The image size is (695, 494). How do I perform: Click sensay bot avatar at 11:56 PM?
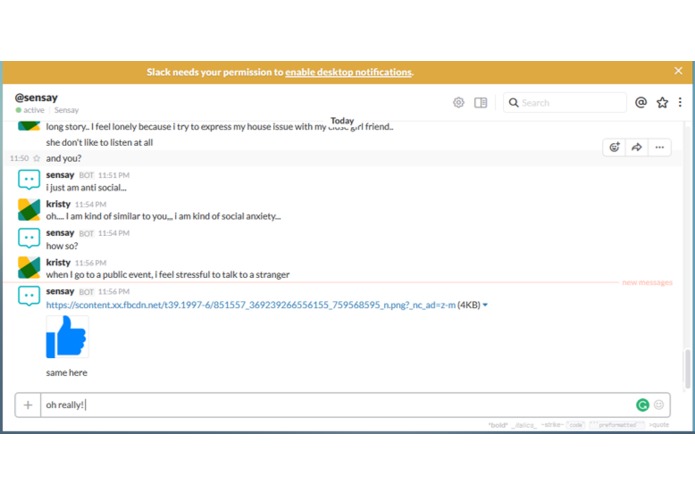(29, 296)
